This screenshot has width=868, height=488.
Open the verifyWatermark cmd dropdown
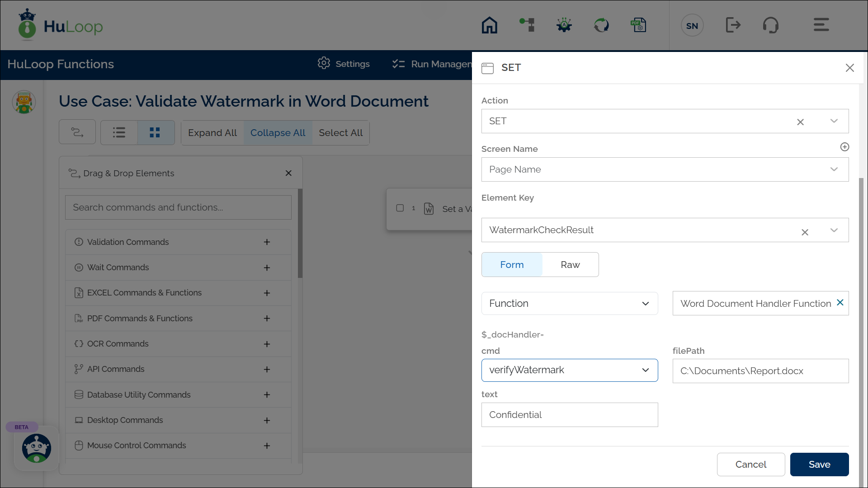(569, 370)
